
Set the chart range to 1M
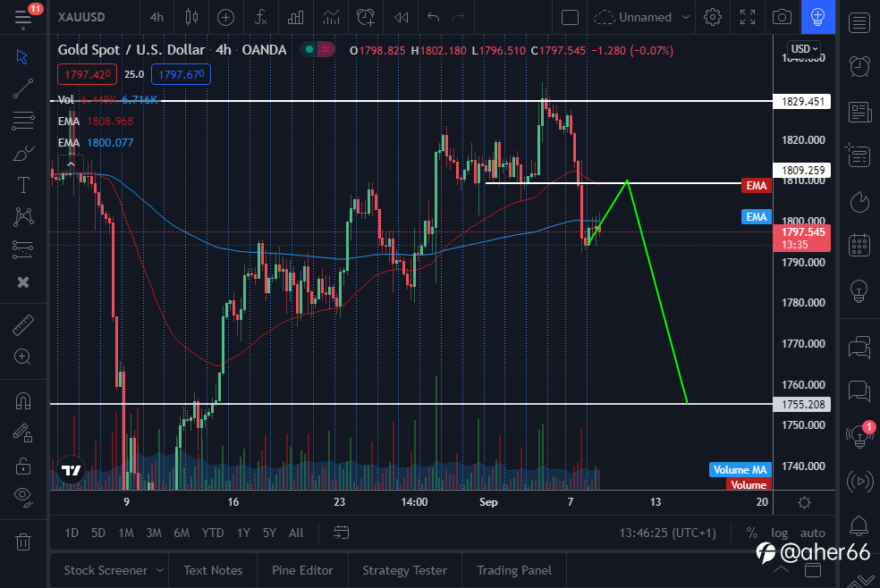pyautogui.click(x=125, y=533)
